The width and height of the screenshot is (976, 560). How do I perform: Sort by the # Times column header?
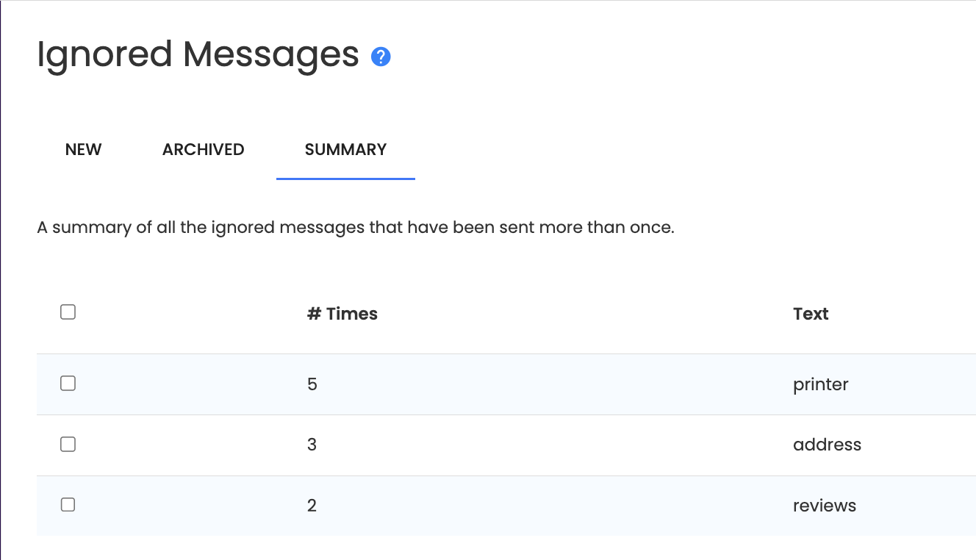(342, 314)
